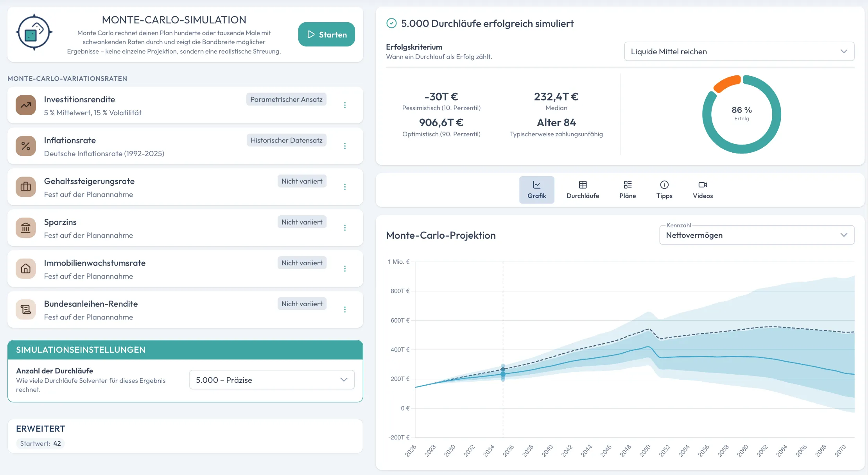Open three-dot menu for Investitionsrendite
This screenshot has height=475, width=868.
coord(345,105)
